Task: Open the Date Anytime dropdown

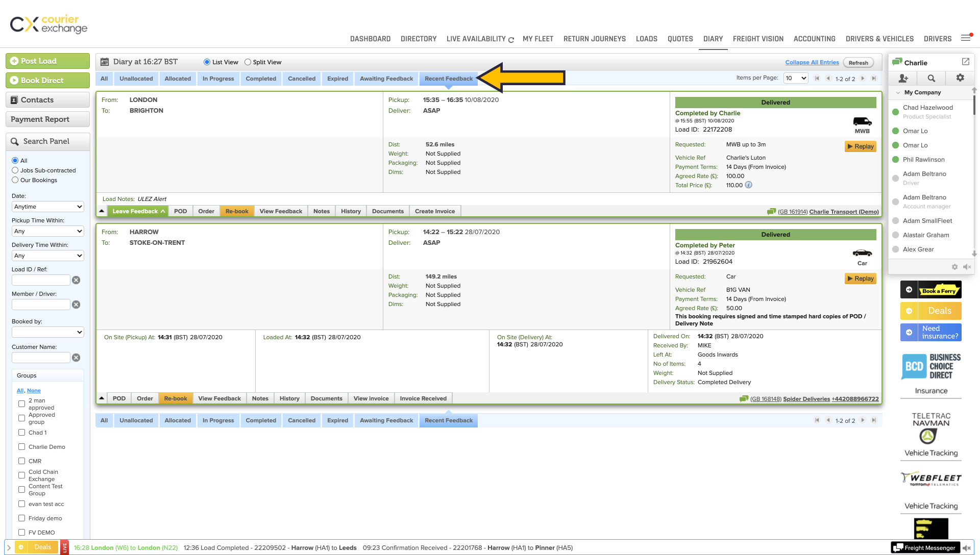Action: tap(48, 207)
